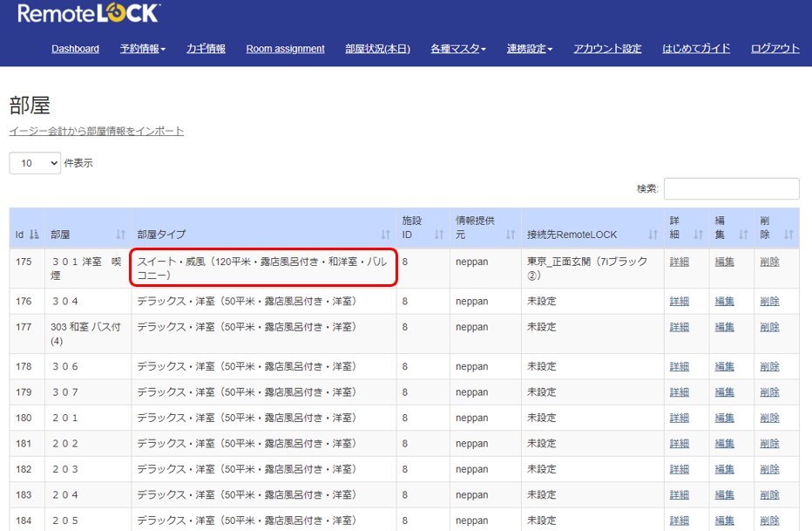Sort by 部屋タイプ column arrows
Image resolution: width=812 pixels, height=531 pixels.
[385, 235]
